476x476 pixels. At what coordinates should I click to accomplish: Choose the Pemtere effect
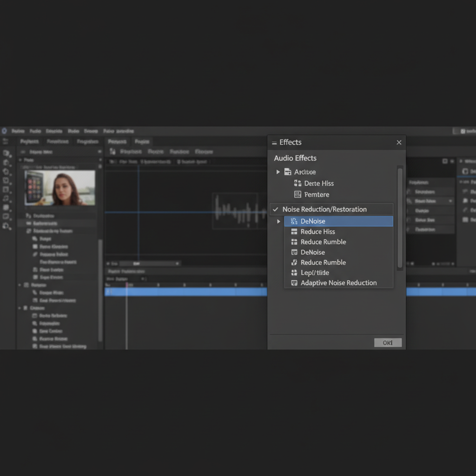tap(317, 195)
